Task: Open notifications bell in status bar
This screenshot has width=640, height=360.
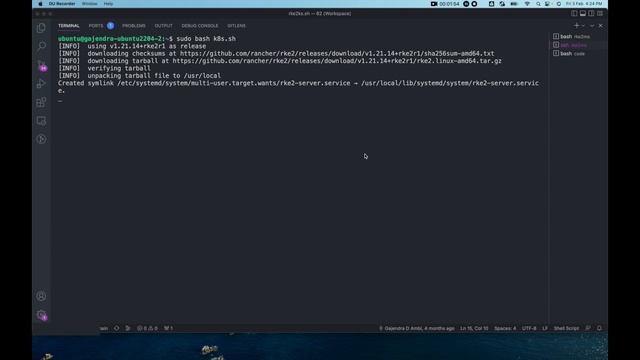Action: pyautogui.click(x=599, y=328)
